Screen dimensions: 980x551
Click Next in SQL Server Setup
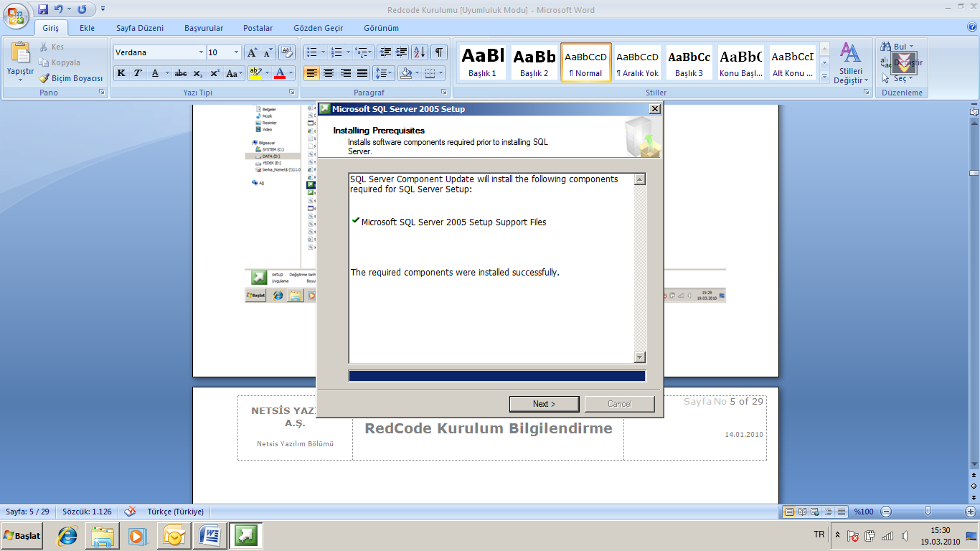544,404
